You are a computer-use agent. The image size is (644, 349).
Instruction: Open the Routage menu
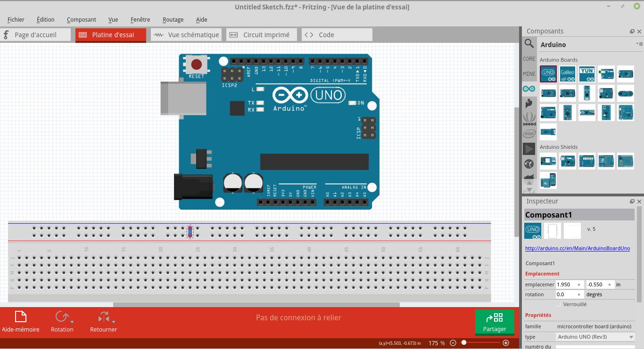pyautogui.click(x=173, y=19)
